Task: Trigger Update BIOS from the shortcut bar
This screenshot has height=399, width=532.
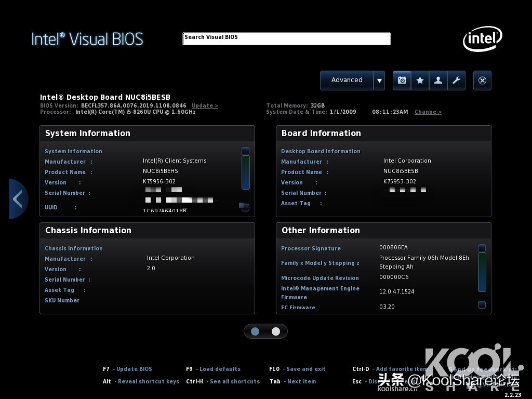Action: (x=128, y=369)
